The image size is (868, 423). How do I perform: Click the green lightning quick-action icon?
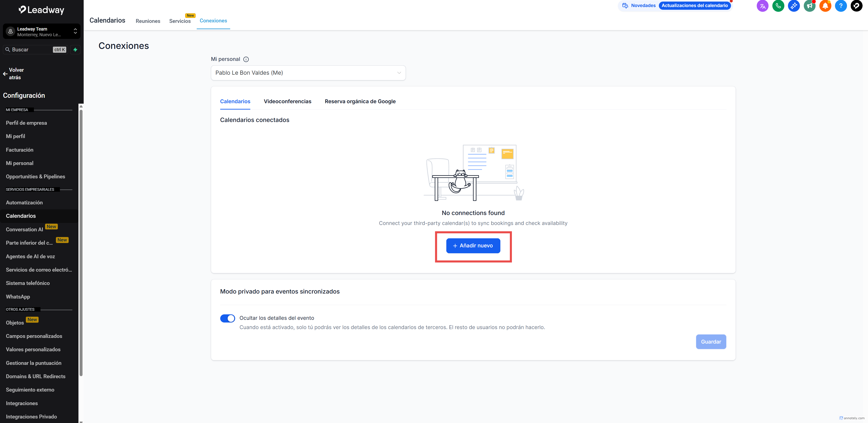point(76,50)
